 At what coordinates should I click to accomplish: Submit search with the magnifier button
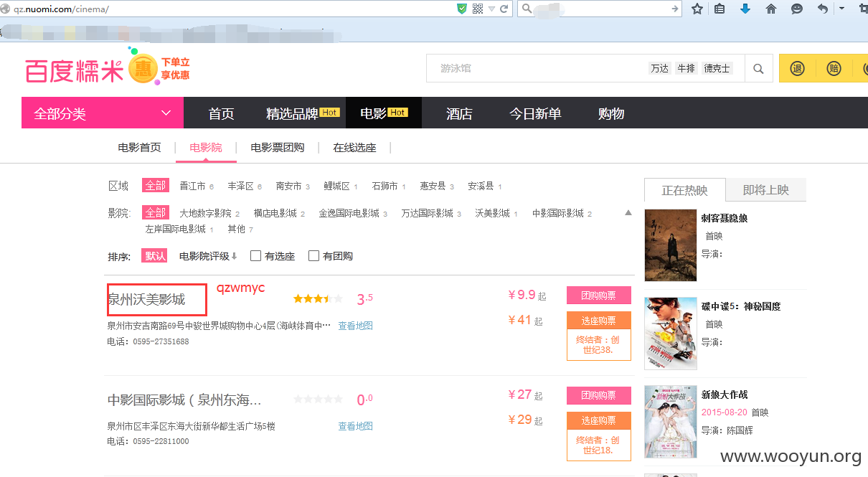coord(758,69)
